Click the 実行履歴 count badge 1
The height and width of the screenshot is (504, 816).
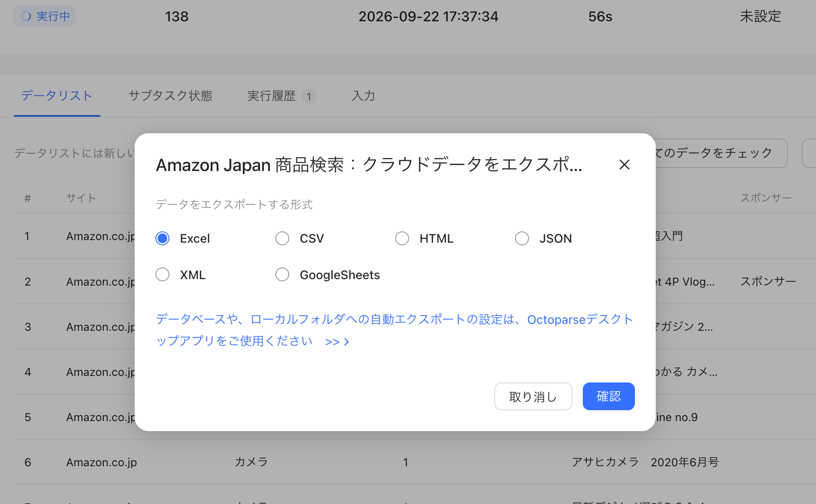(309, 96)
